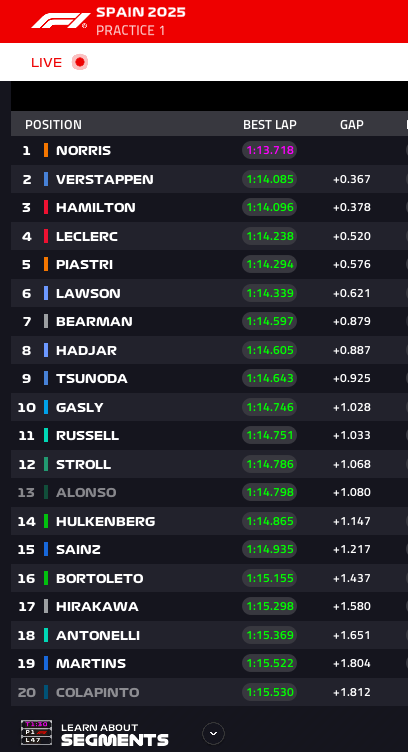408x752 pixels.
Task: Sort by the GAP column header
Action: point(351,125)
